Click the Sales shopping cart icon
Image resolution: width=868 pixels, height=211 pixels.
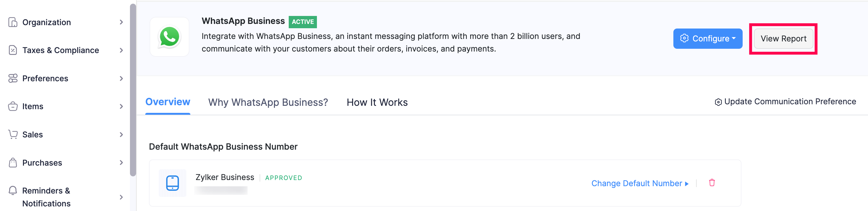point(13,135)
